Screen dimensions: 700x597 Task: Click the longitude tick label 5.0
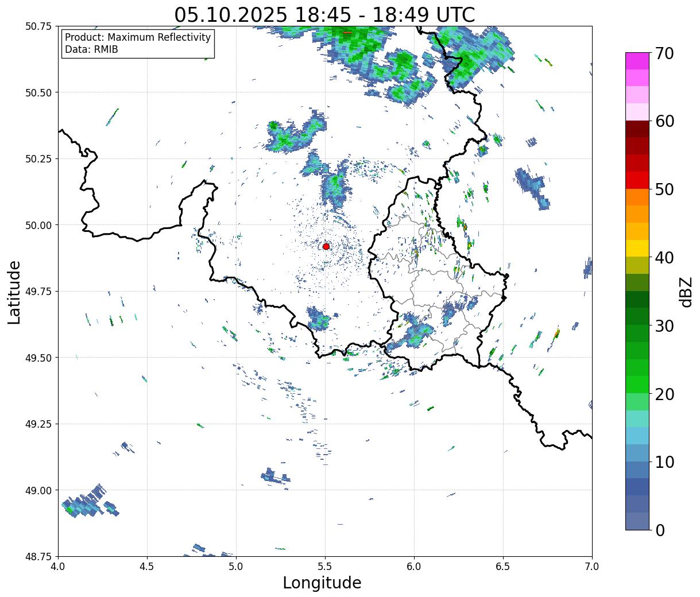click(236, 567)
